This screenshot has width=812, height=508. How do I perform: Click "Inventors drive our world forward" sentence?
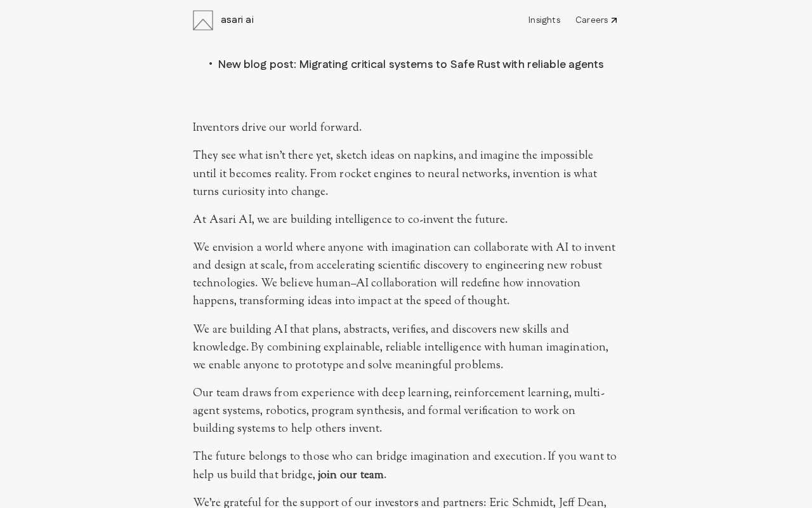coord(277,128)
